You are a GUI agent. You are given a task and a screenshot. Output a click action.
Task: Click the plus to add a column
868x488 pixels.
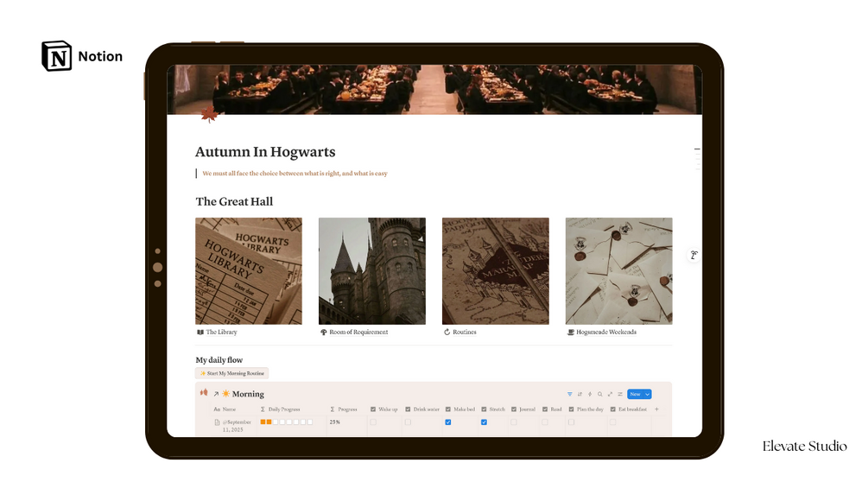[656, 409]
